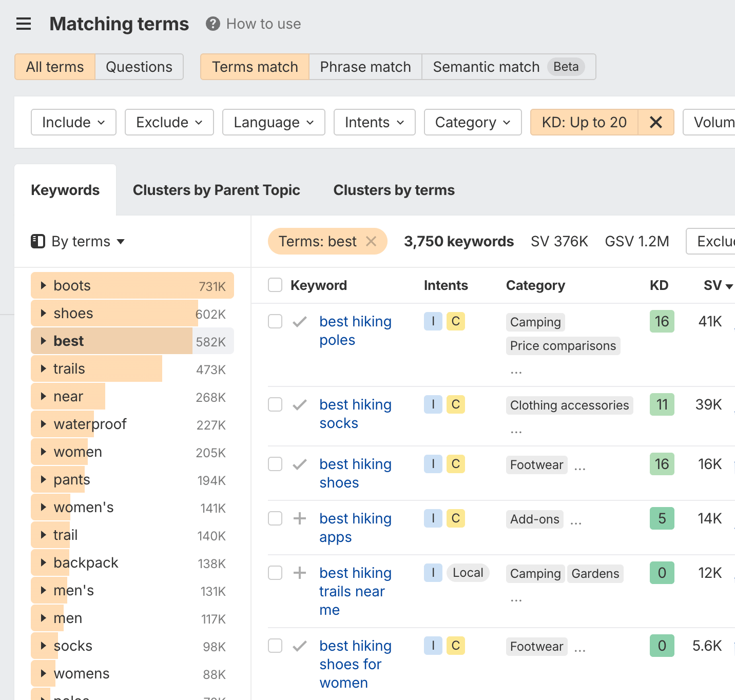Open the Clusters by Parent Topic tab
Screen dimensions: 735x700
pyautogui.click(x=217, y=190)
